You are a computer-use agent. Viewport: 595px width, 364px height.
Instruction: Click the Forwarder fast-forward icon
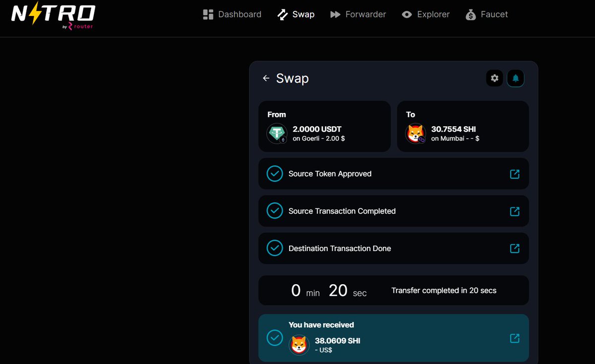click(335, 15)
